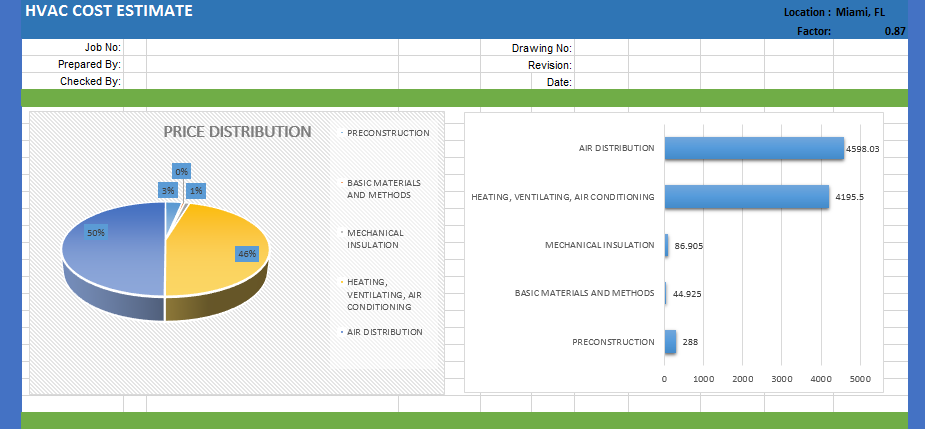This screenshot has height=429, width=925.
Task: Select AIR DISTRIBUTION pie legend entry
Action: (382, 332)
